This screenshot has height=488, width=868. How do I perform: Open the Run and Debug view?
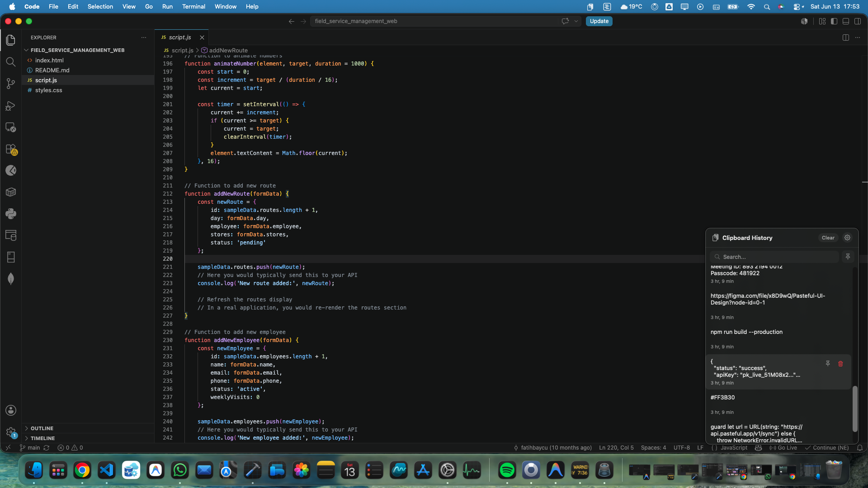pos(11,106)
